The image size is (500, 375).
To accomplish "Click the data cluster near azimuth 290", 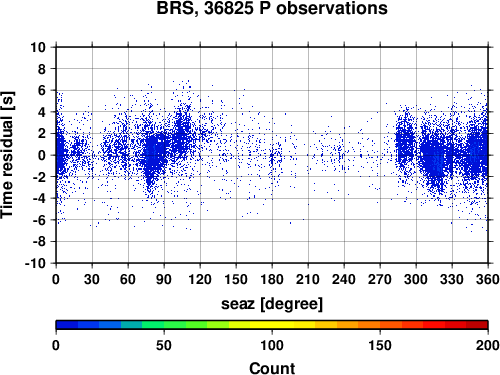I will 405,143.
